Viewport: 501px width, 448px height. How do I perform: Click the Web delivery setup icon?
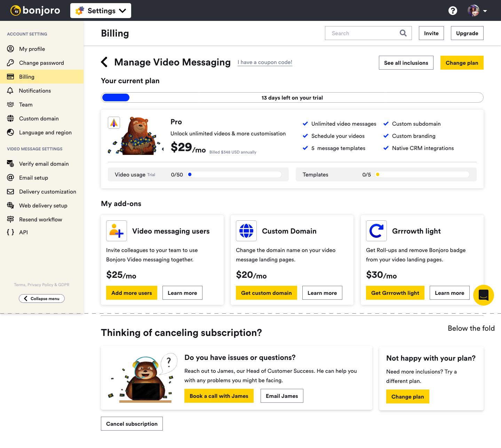click(x=10, y=205)
